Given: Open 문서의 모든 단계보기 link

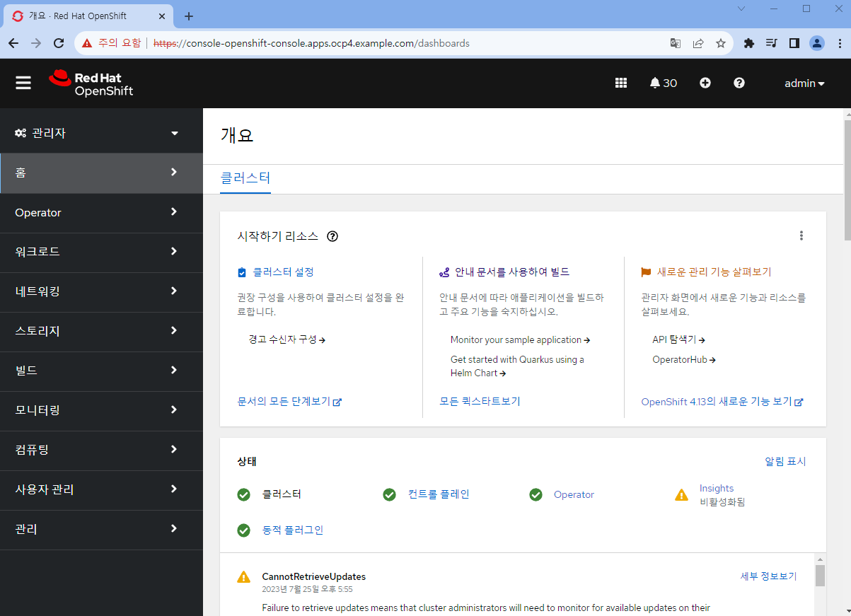Looking at the screenshot, I should pyautogui.click(x=289, y=401).
